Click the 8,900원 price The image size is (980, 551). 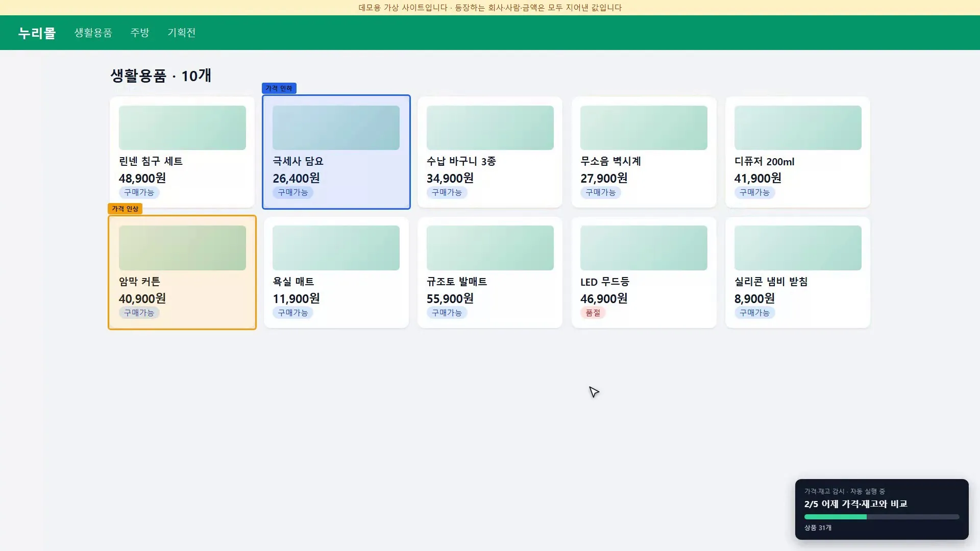coord(754,298)
